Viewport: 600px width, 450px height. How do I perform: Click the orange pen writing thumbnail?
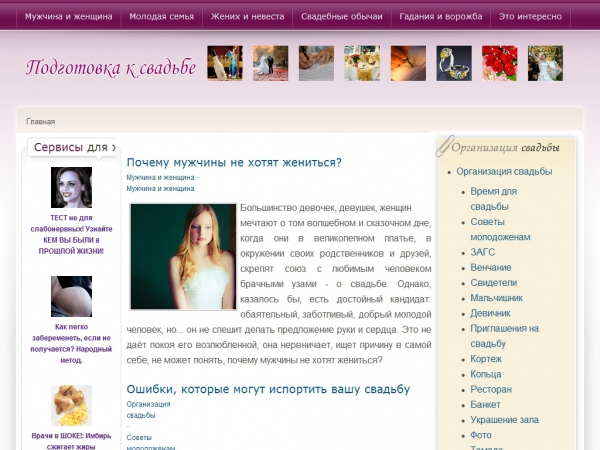click(408, 63)
